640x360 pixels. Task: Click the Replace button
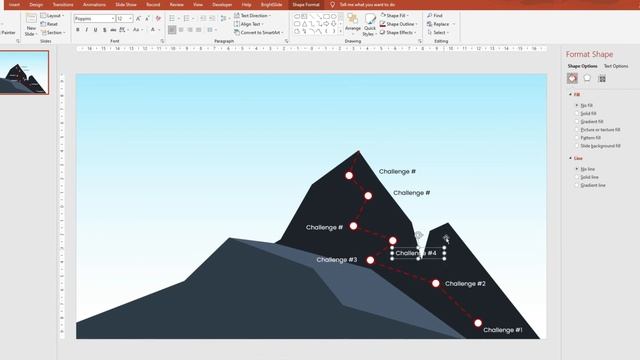tap(441, 24)
